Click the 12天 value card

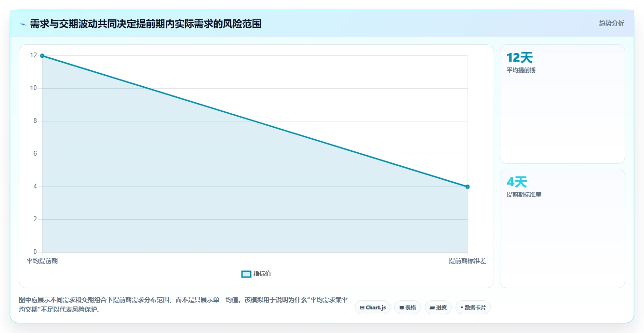(562, 104)
